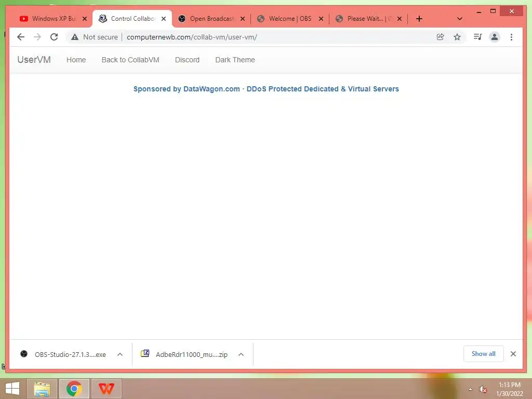Reload the current page
This screenshot has height=399, width=532.
point(54,37)
